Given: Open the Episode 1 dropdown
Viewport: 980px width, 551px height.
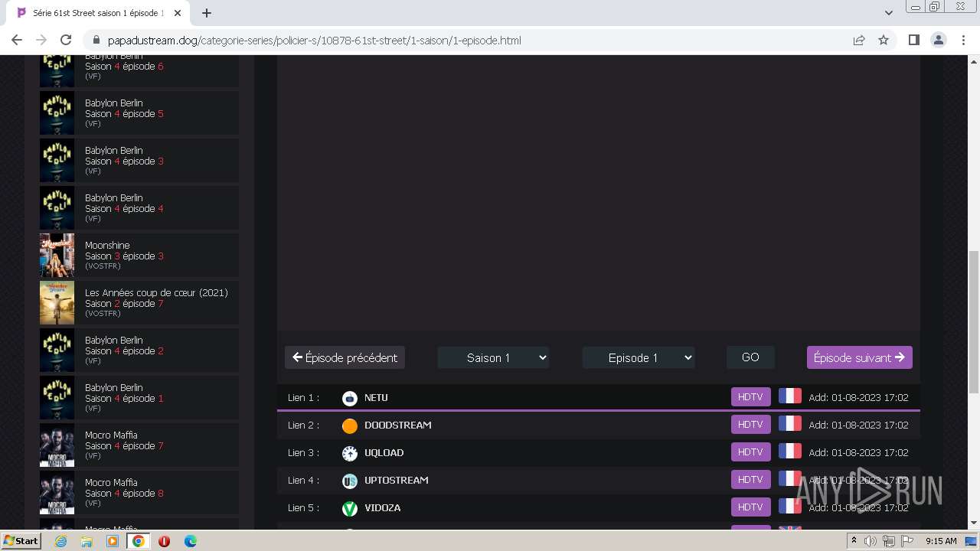Looking at the screenshot, I should [639, 357].
